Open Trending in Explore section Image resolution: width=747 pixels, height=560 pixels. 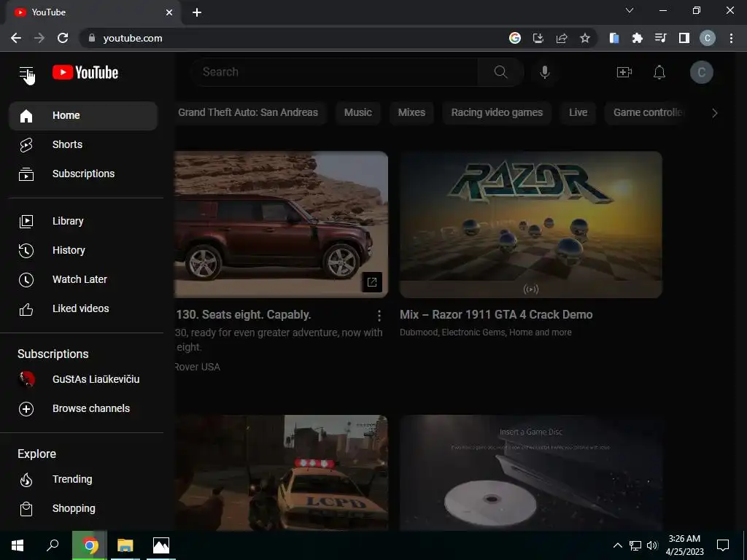point(83,480)
